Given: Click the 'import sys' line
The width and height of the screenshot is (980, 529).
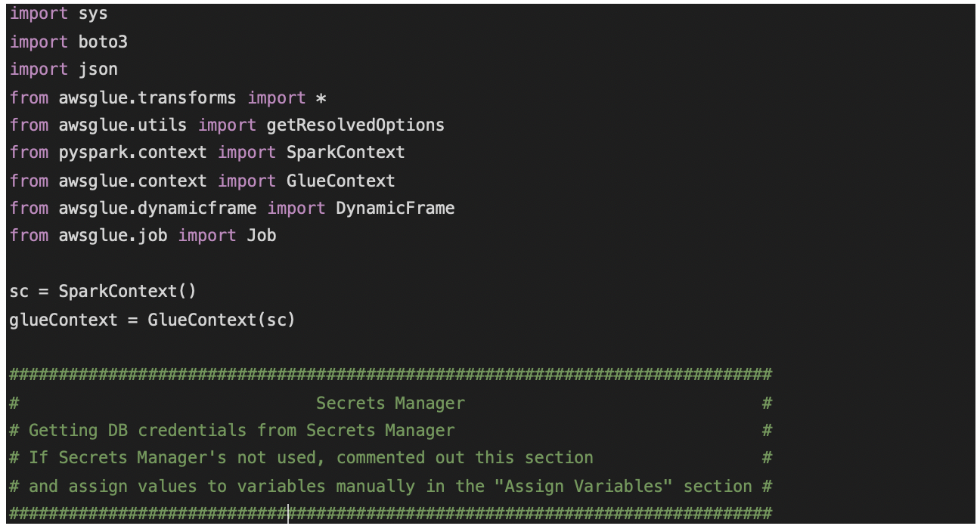Looking at the screenshot, I should coord(58,14).
